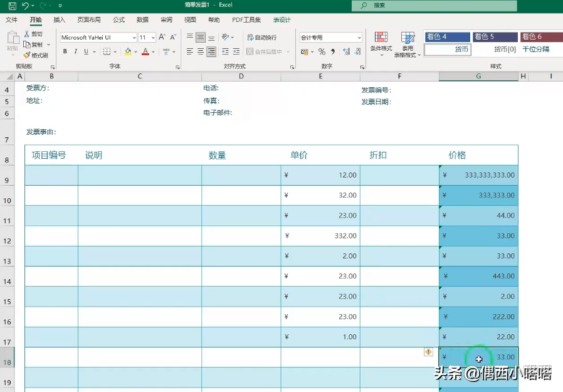Click the Save icon in title bar

click(x=12, y=6)
